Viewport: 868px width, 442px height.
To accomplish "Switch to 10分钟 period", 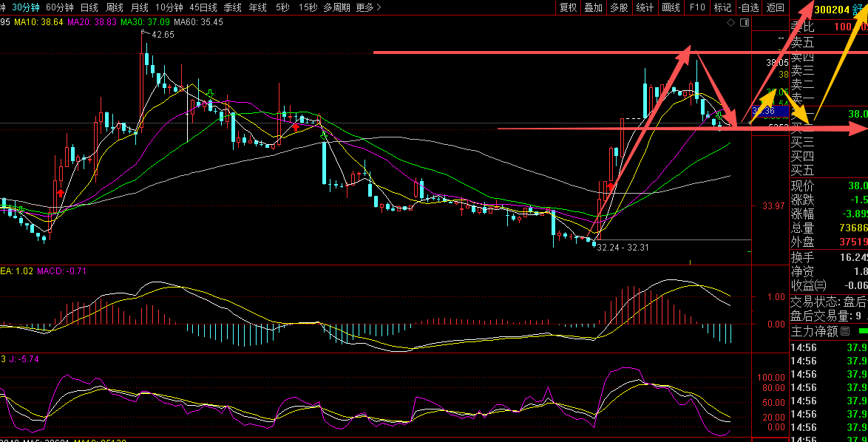I will click(x=169, y=7).
